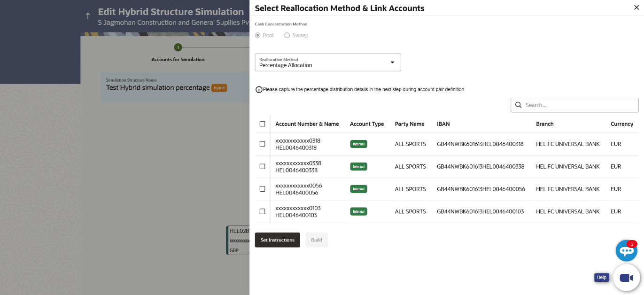Tick checkbox for account HEL0046400103
Viewport: 644px width, 295px height.
click(x=262, y=211)
